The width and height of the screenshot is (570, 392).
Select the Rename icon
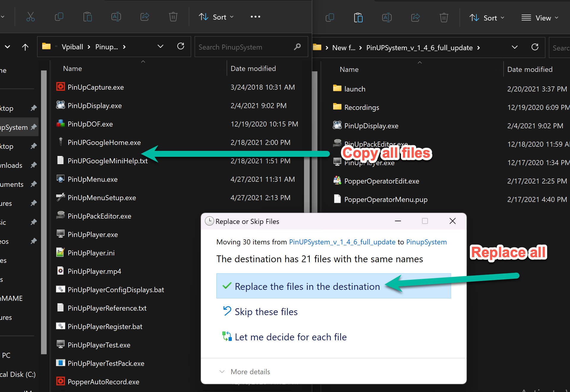(116, 17)
